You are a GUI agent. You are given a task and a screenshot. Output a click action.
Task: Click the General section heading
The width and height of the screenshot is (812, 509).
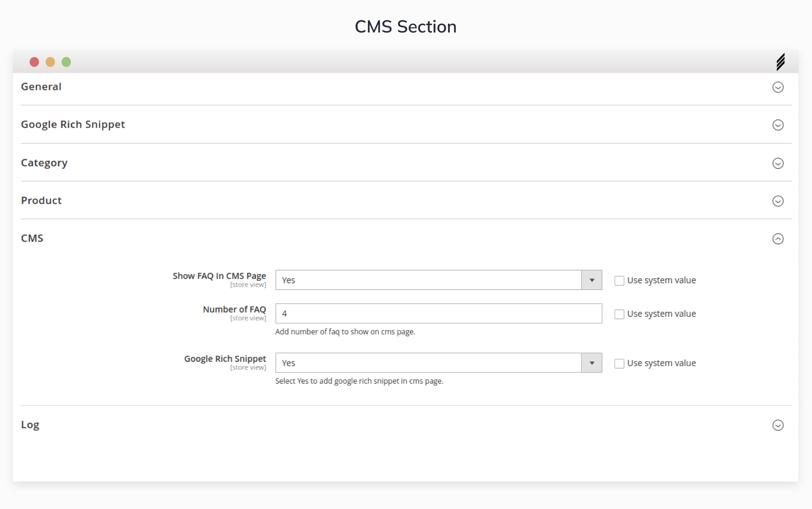tap(41, 87)
